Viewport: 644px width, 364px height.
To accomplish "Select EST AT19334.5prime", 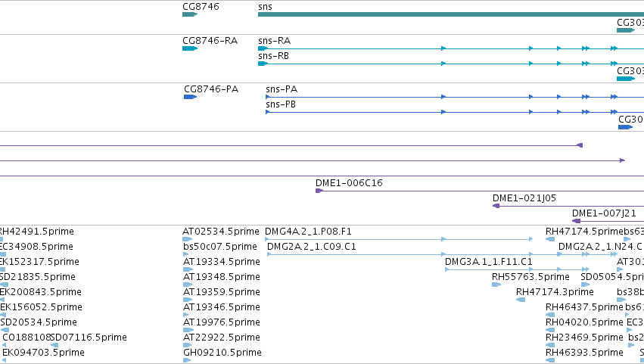I will tap(222, 262).
